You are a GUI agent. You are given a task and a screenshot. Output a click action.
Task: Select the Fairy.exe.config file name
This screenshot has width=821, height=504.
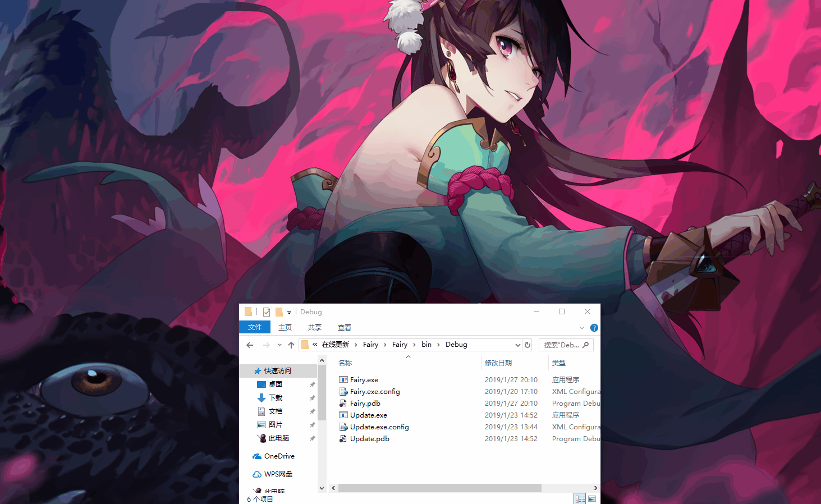pos(375,392)
